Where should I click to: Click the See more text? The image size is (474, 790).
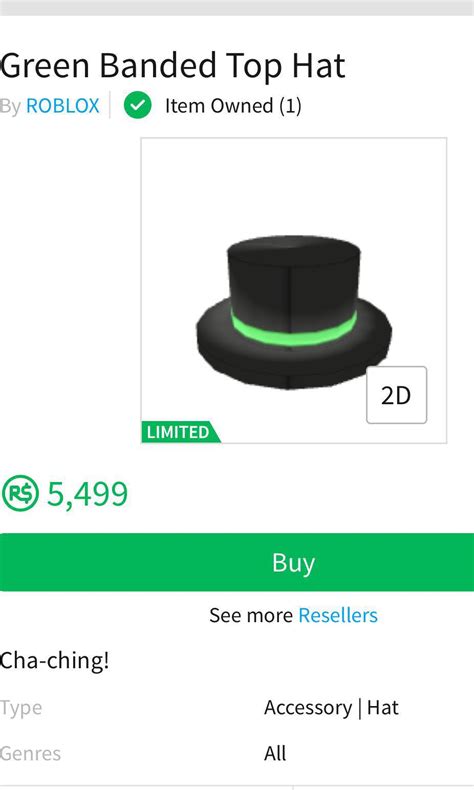pyautogui.click(x=251, y=615)
